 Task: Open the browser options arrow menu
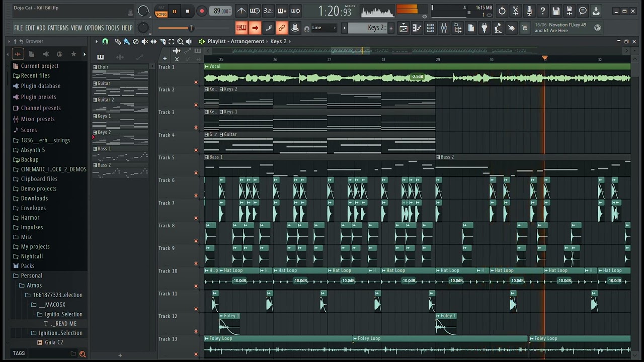pyautogui.click(x=9, y=41)
